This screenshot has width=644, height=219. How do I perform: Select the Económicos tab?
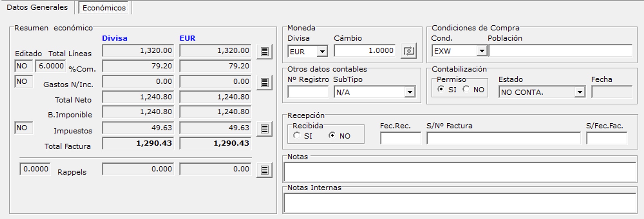(x=104, y=8)
